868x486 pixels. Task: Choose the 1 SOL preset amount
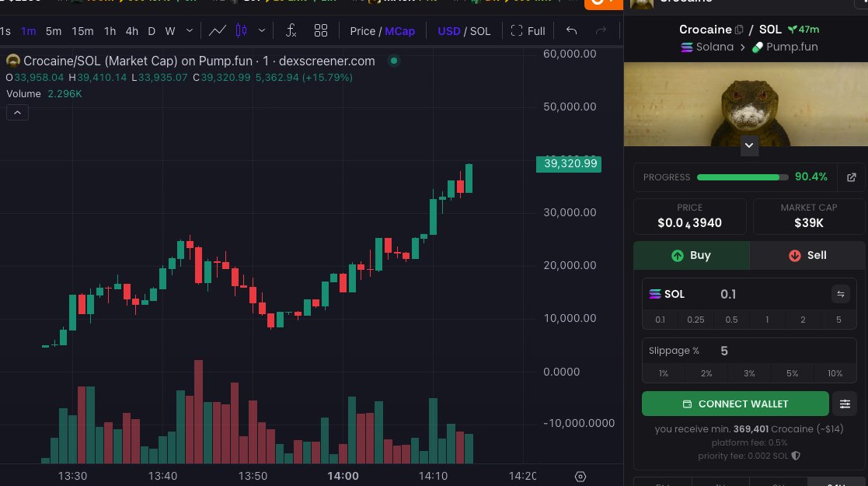(x=767, y=320)
